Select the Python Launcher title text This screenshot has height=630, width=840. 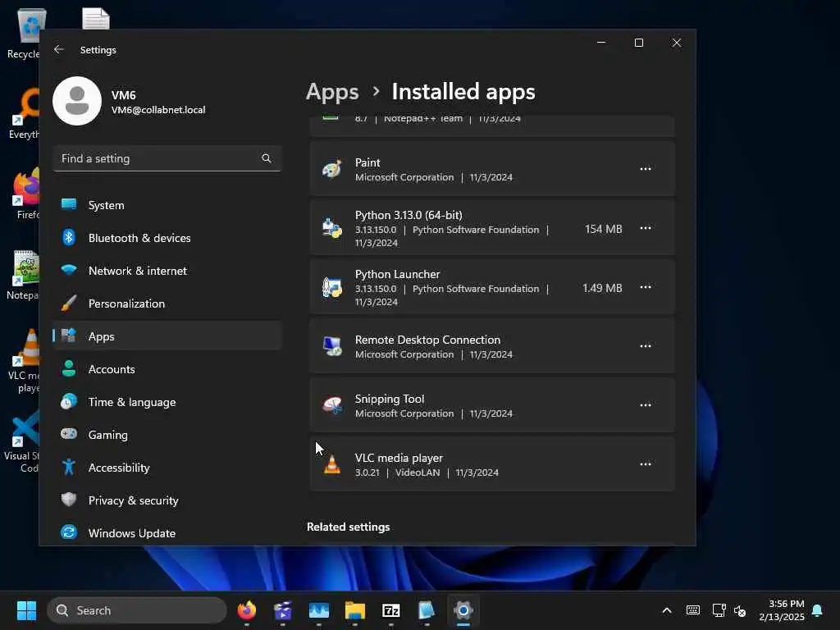[x=398, y=274]
